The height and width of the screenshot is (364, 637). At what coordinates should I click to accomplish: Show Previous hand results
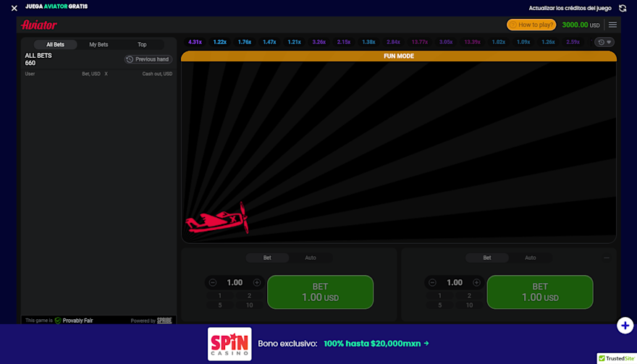(148, 59)
